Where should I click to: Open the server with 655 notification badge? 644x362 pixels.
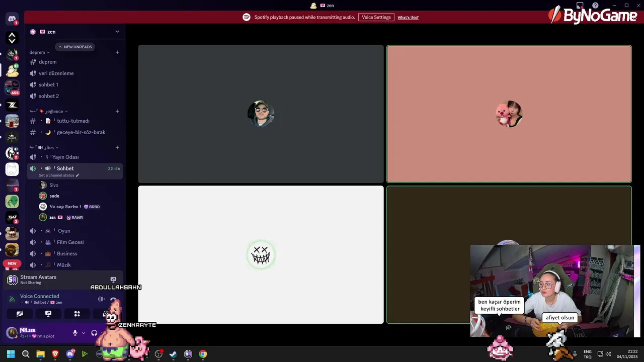12,87
